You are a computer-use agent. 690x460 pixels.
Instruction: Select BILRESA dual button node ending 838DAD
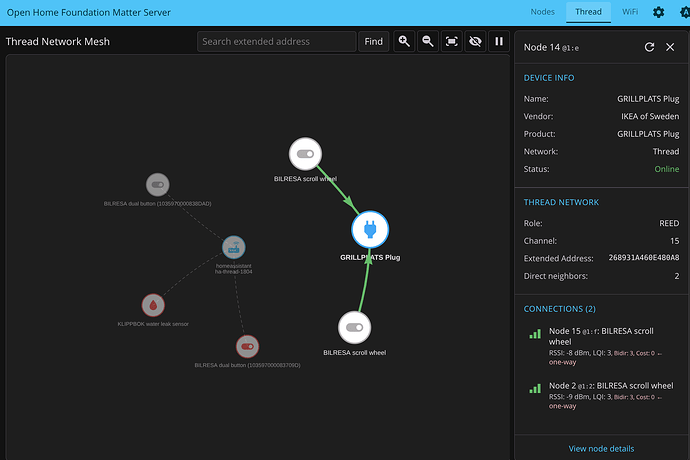point(158,185)
